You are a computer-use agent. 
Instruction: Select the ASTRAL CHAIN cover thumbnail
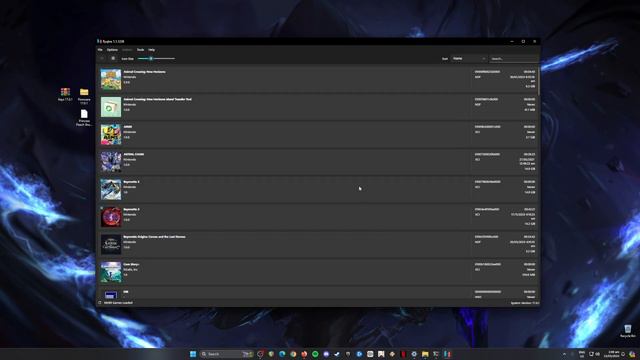coord(111,162)
